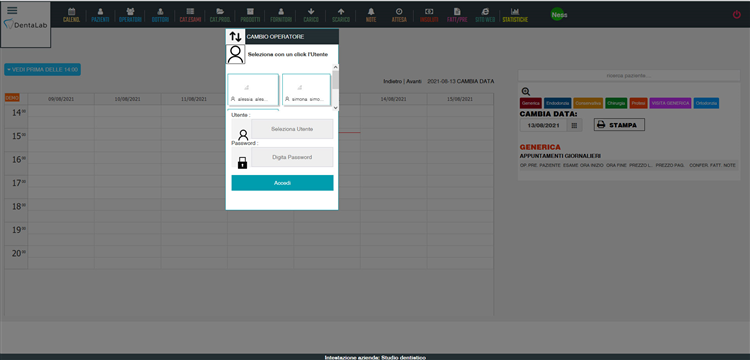The image size is (750, 360).
Task: Click the Avanti link
Action: pyautogui.click(x=414, y=82)
